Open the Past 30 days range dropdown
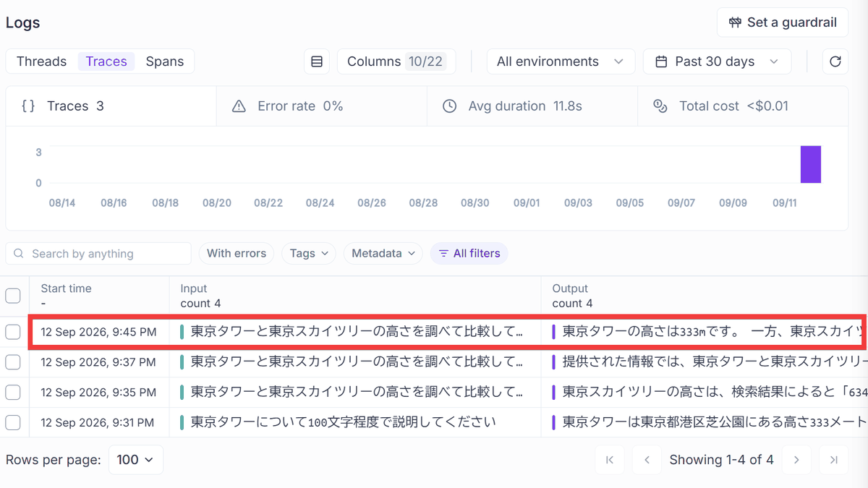The image size is (868, 488). 717,61
